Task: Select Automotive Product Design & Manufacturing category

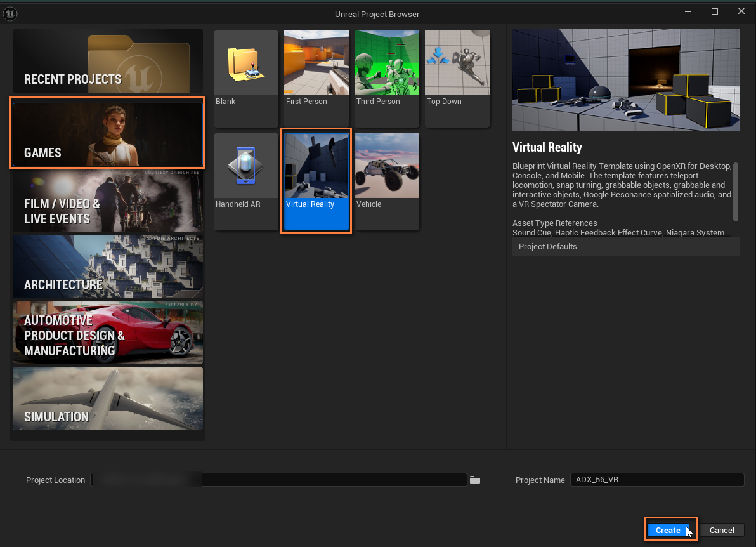Action: (108, 333)
